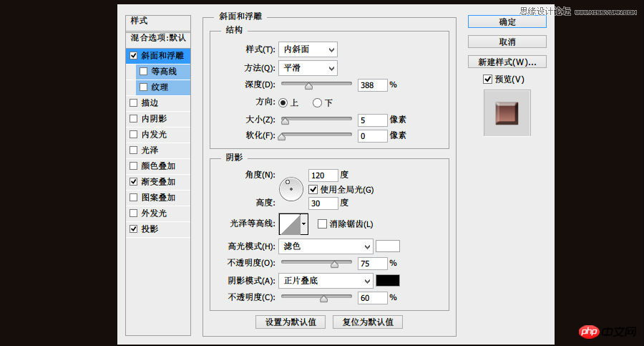The height and width of the screenshot is (346, 644).
Task: Click the highlight 不透明度(O) slider handle
Action: tap(334, 264)
